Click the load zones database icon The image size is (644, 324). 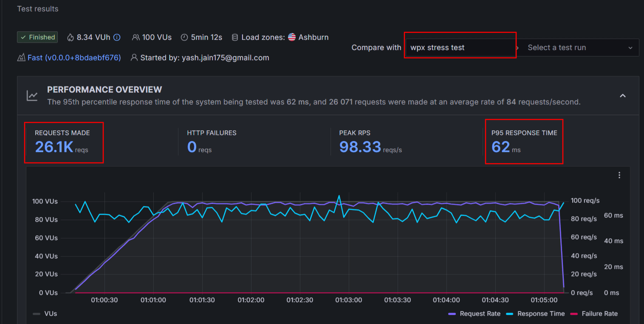(235, 37)
